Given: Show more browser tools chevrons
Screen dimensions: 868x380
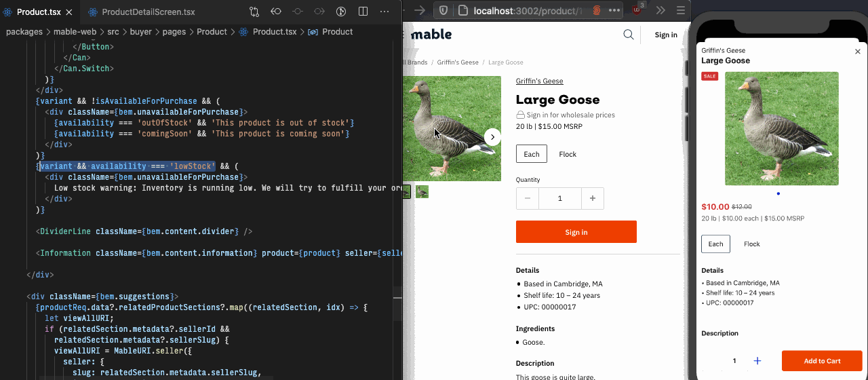Looking at the screenshot, I should pos(660,10).
